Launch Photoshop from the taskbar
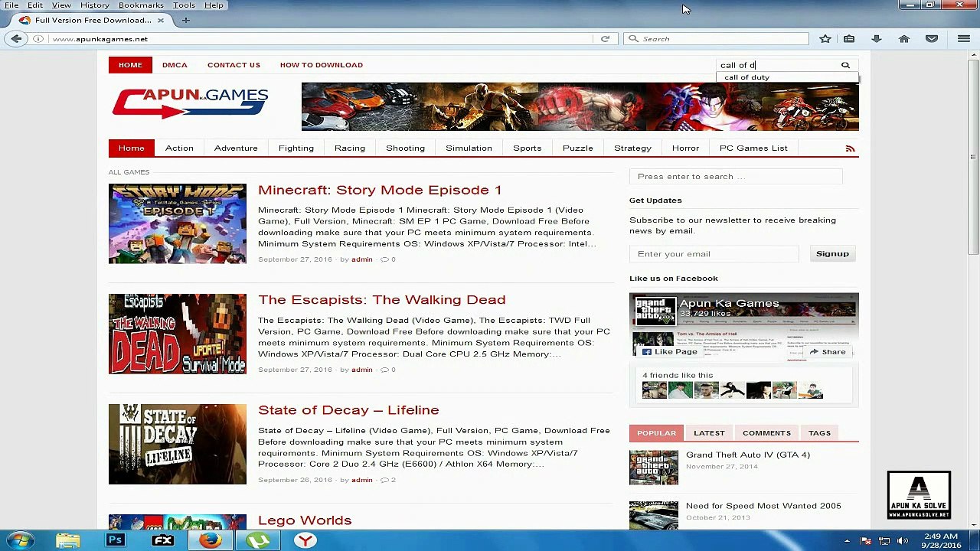Image resolution: width=980 pixels, height=551 pixels. (115, 540)
